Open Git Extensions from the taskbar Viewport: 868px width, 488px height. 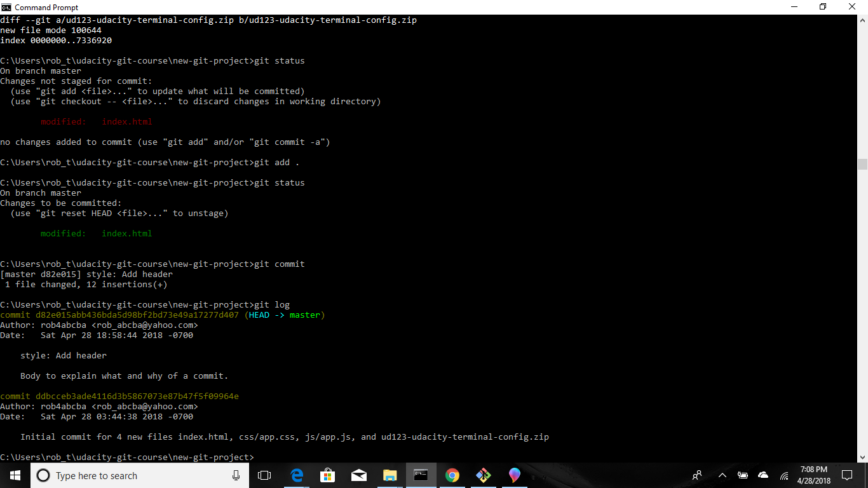tap(483, 475)
